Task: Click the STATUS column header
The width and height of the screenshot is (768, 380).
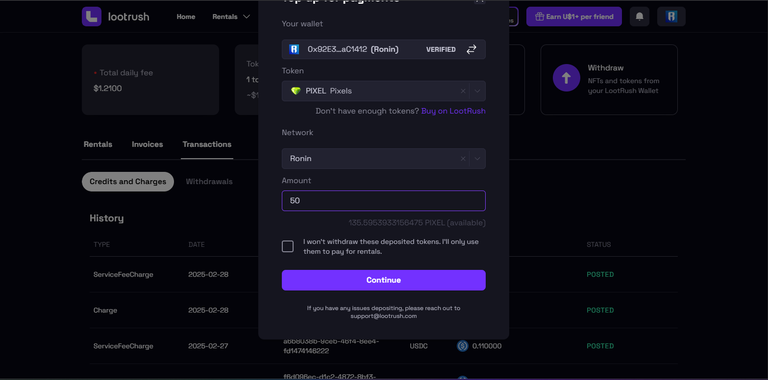Action: click(x=599, y=244)
